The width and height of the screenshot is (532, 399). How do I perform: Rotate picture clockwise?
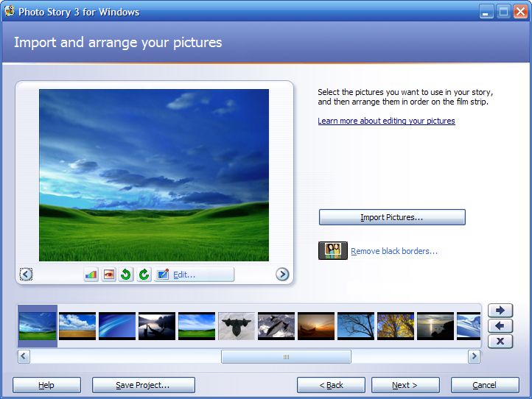pyautogui.click(x=144, y=275)
